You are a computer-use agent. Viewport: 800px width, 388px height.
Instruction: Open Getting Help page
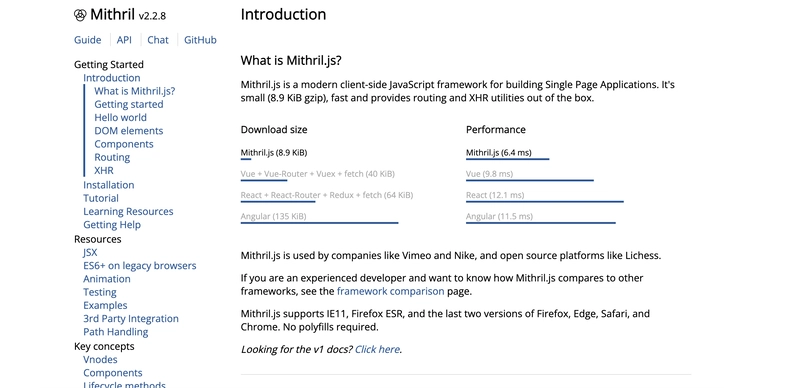pos(112,225)
